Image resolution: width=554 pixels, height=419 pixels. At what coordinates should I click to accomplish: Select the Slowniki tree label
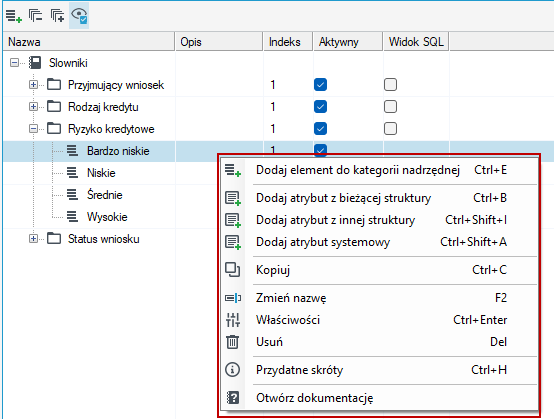pyautogui.click(x=68, y=63)
